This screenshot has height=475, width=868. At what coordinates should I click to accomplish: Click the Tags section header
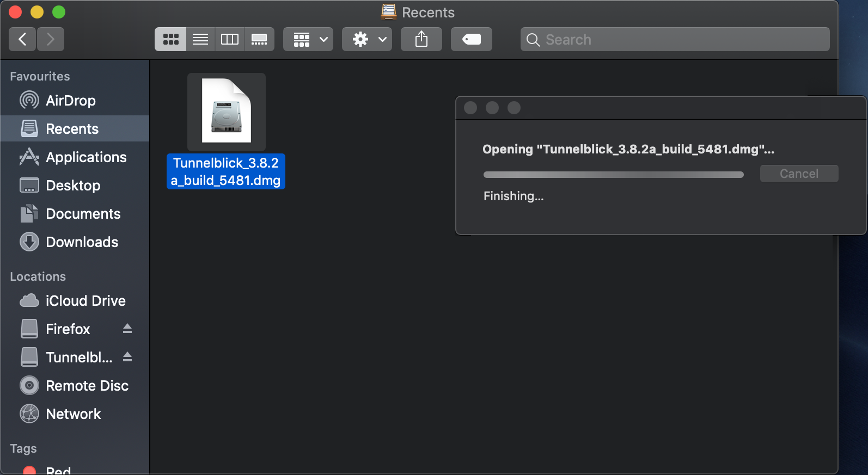(x=23, y=448)
